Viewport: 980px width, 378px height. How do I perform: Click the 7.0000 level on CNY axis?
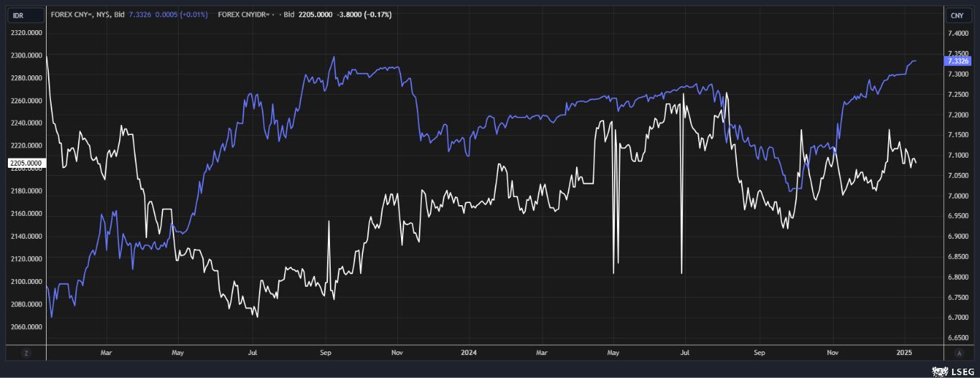click(958, 196)
